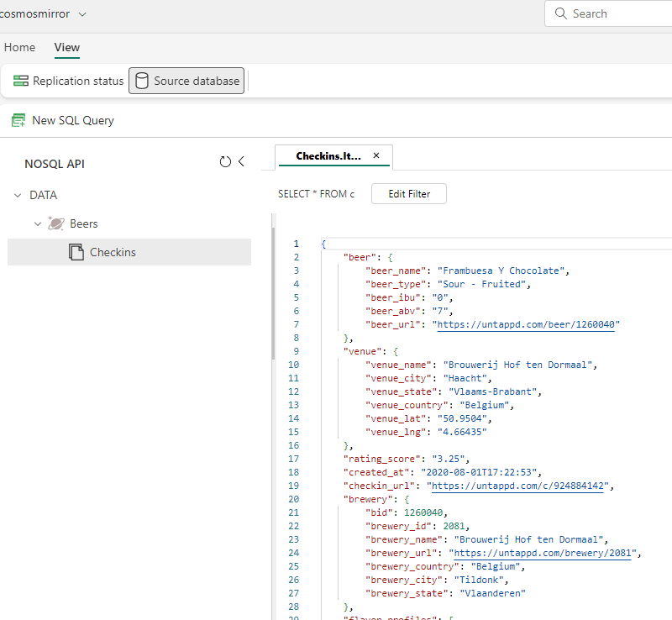
Task: Collapse the Beers database node
Action: point(38,223)
